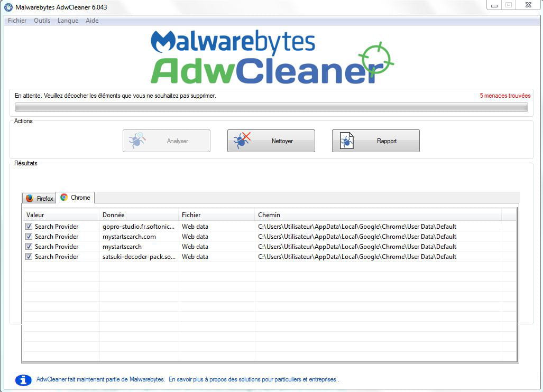Select the Chrome results tab
The height and width of the screenshot is (392, 543).
75,197
